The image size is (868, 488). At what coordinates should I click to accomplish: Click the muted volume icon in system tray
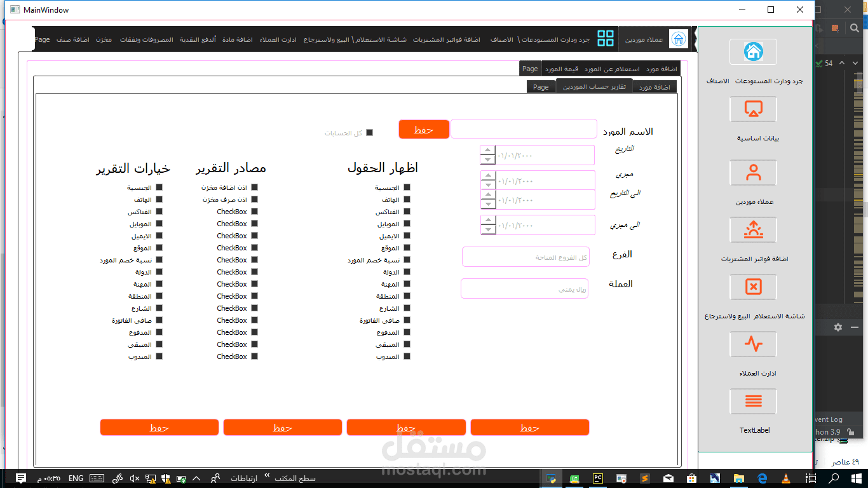click(134, 478)
